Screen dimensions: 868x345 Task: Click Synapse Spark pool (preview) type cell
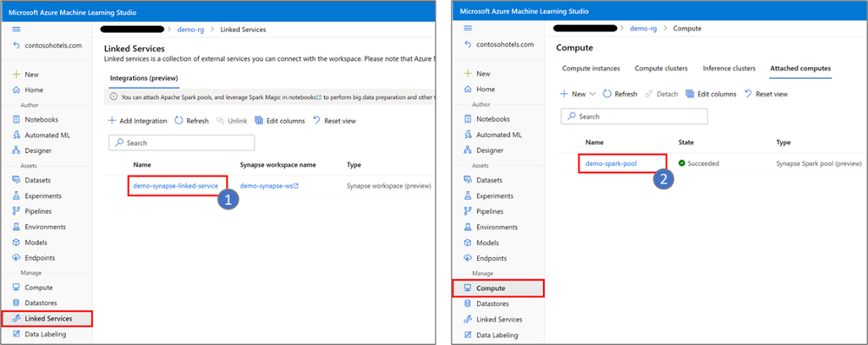click(x=818, y=163)
